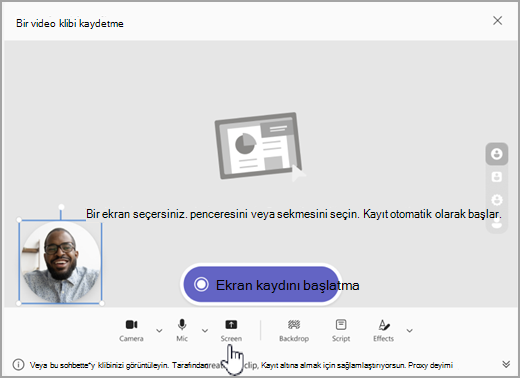Select the rounded-square camera frame shape
This screenshot has width=520, height=378.
click(497, 177)
